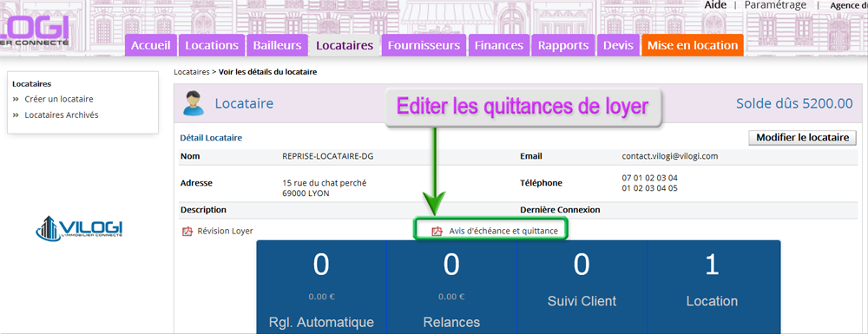This screenshot has width=868, height=334.
Task: Click the email contact.vilogi@vilogi.com
Action: [x=670, y=156]
